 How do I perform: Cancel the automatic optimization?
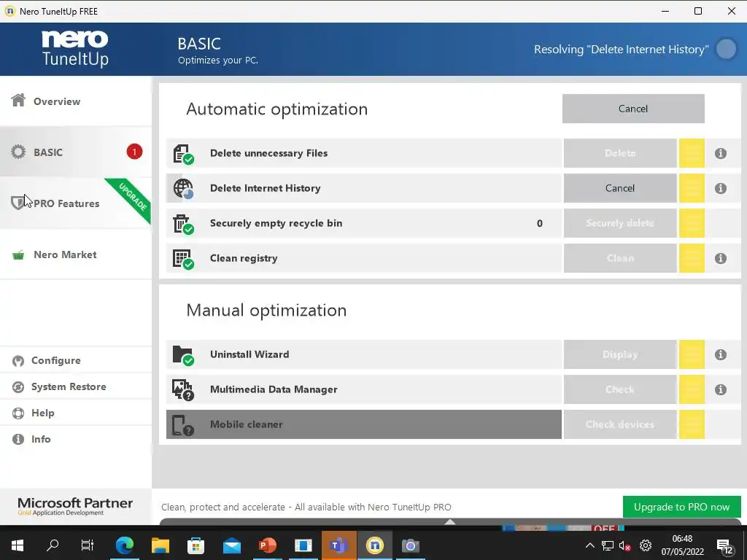pos(633,109)
